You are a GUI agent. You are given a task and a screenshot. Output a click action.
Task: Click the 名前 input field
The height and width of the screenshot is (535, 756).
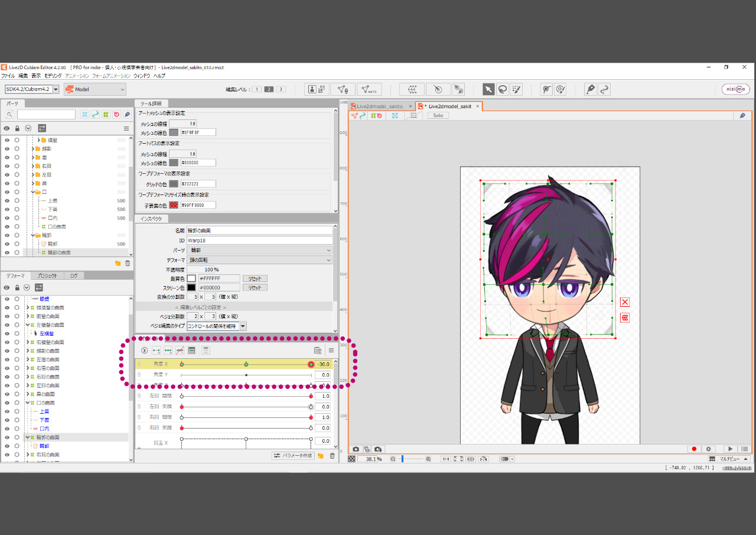coord(259,231)
